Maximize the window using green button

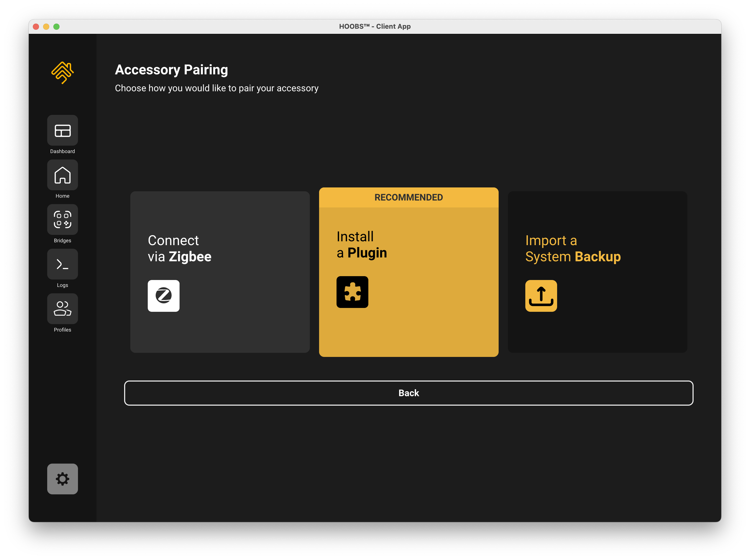[x=57, y=26]
